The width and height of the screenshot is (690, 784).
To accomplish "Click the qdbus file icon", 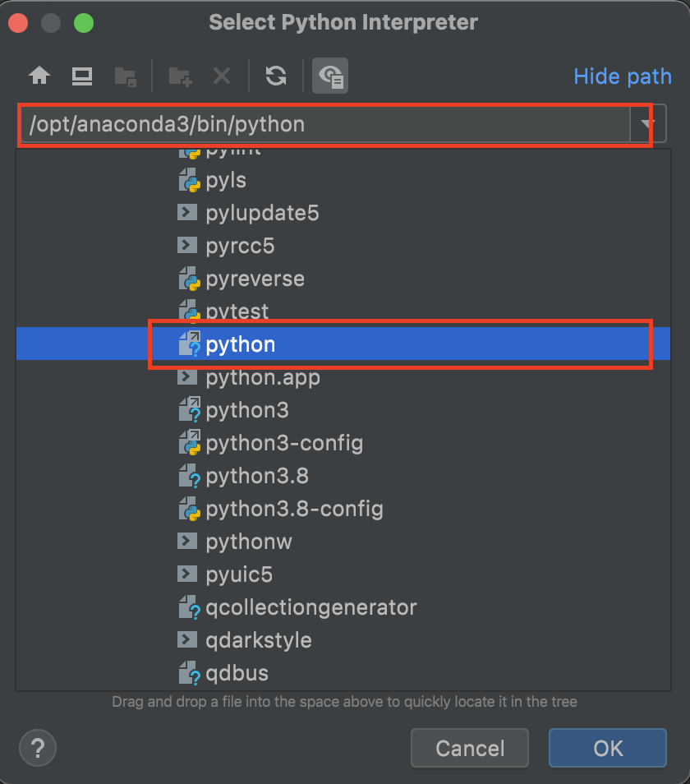I will click(190, 673).
